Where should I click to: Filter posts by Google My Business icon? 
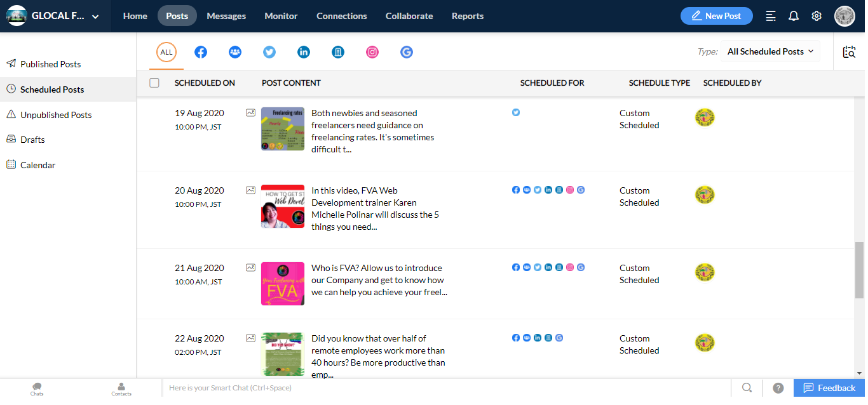(x=407, y=52)
